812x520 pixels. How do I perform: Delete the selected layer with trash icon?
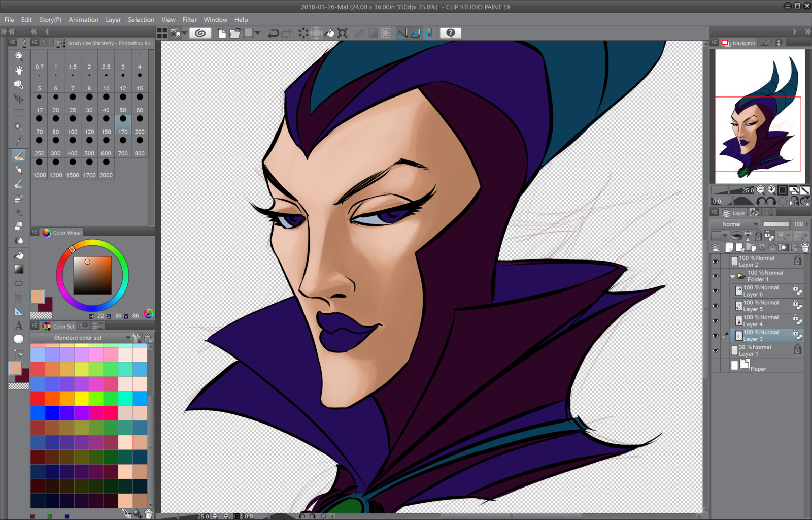point(805,247)
